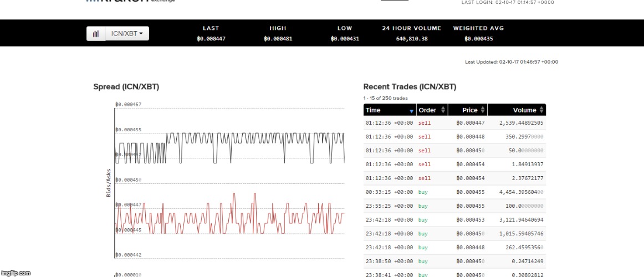Click the Volume column sort arrows
The image size is (644, 277).
pos(541,110)
